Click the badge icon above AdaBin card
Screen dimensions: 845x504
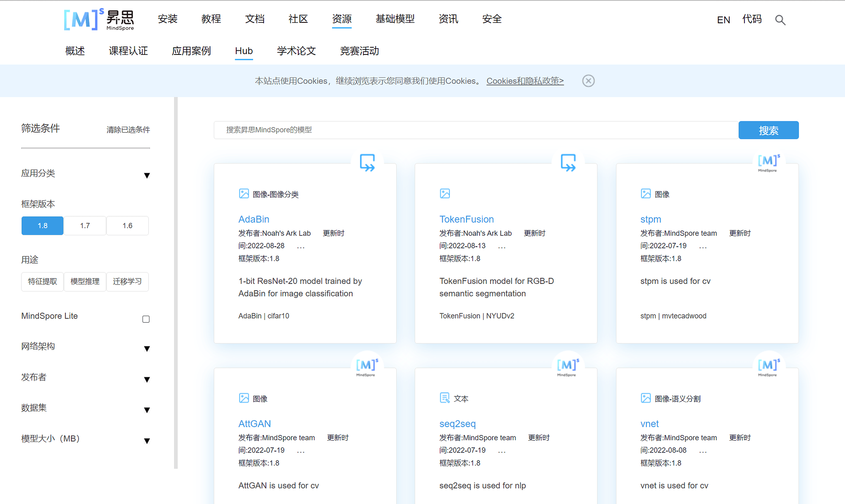point(367,163)
